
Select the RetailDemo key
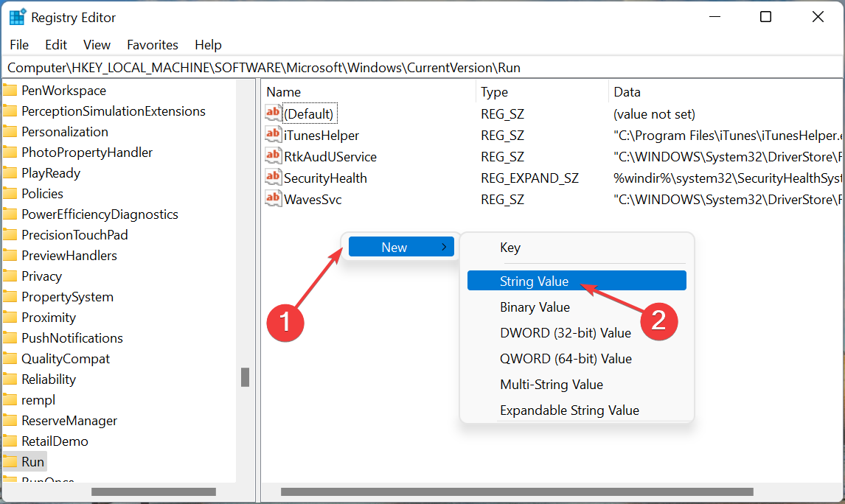tap(55, 441)
